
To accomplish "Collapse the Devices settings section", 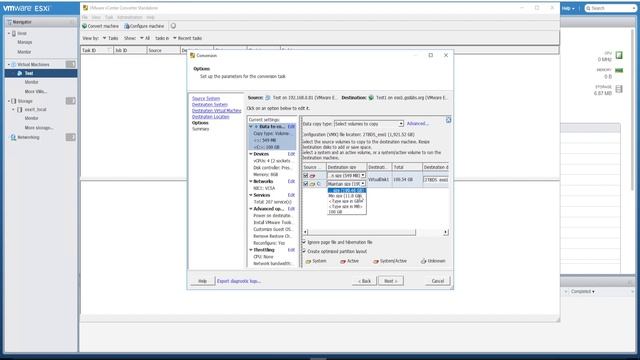I will tap(251, 154).
